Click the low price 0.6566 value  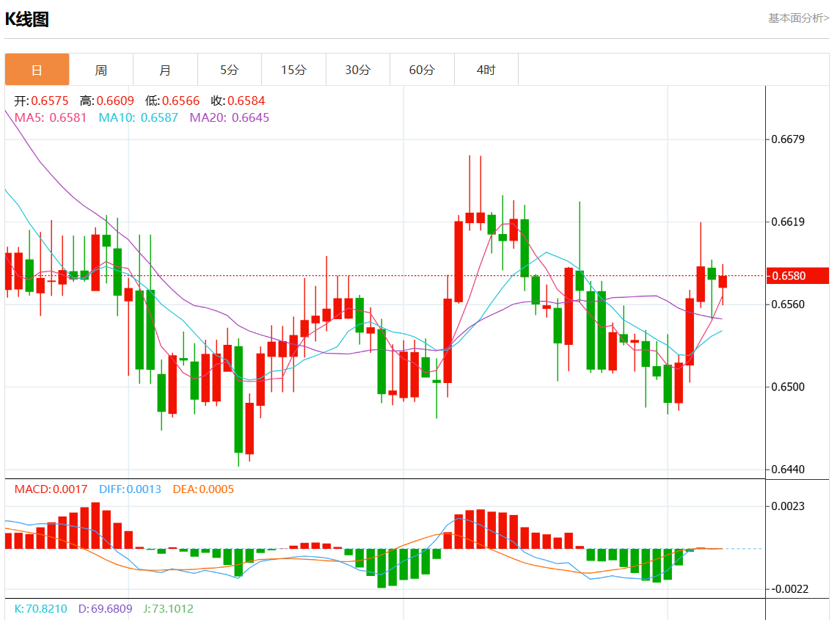[180, 101]
